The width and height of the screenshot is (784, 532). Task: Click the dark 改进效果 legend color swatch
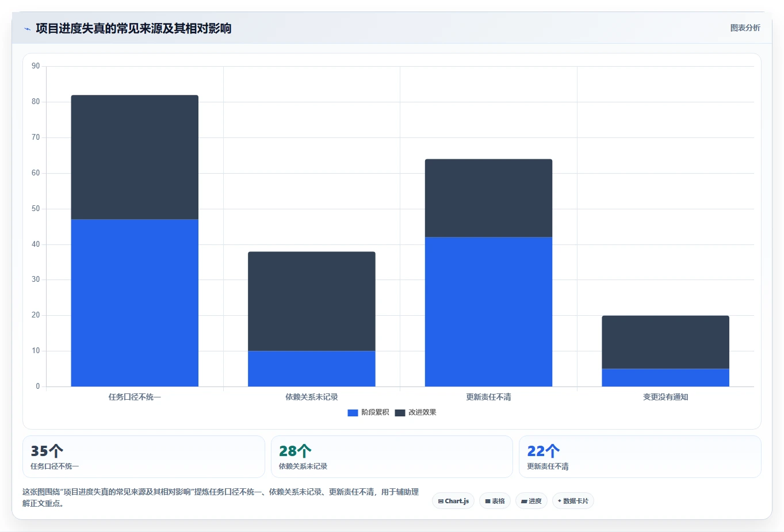(400, 413)
